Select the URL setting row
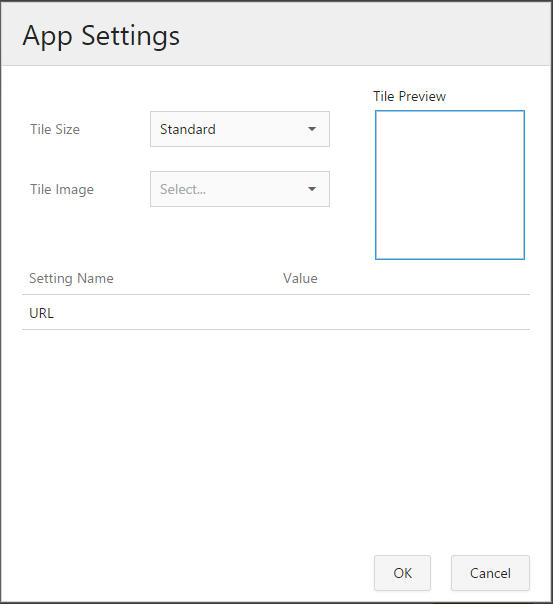 pos(276,312)
